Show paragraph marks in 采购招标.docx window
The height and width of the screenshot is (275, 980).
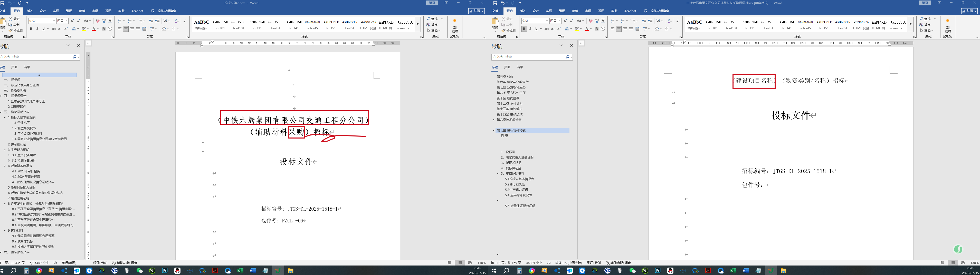[x=678, y=21]
